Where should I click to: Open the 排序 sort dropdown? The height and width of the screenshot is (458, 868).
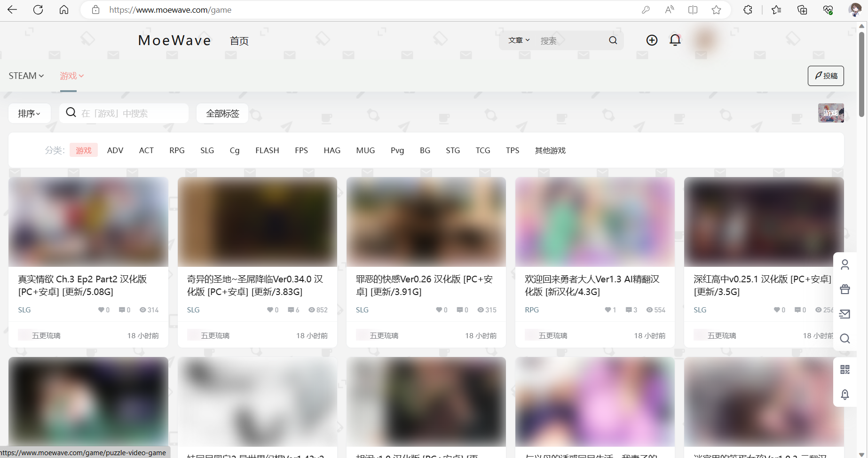pos(30,113)
